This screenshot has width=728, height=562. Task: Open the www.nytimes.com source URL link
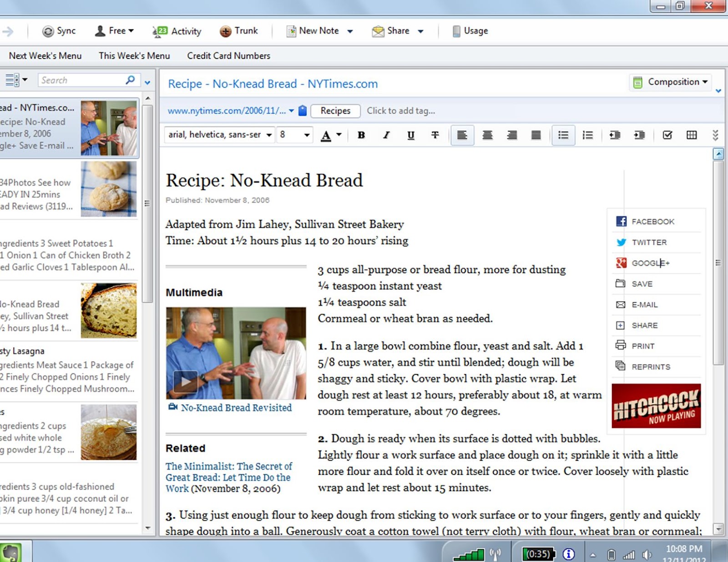click(227, 110)
